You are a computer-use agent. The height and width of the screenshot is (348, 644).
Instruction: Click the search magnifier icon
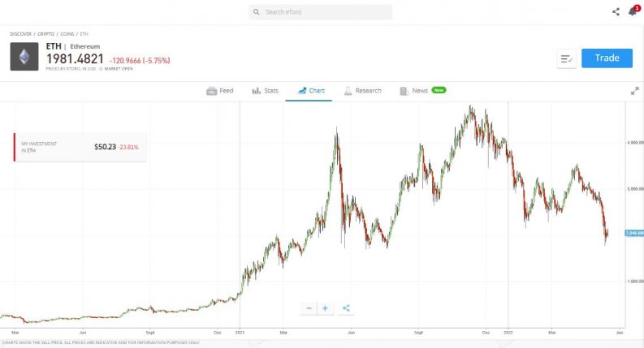(x=257, y=12)
